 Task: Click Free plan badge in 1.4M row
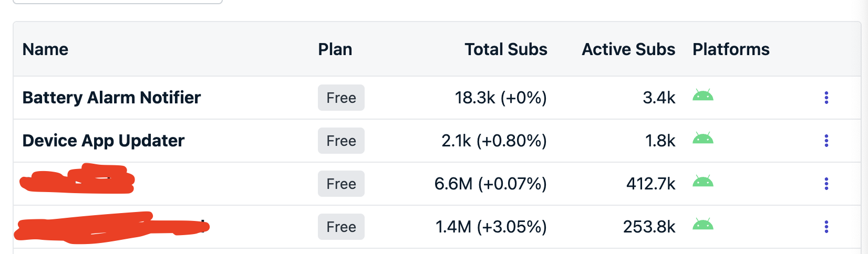pyautogui.click(x=341, y=227)
